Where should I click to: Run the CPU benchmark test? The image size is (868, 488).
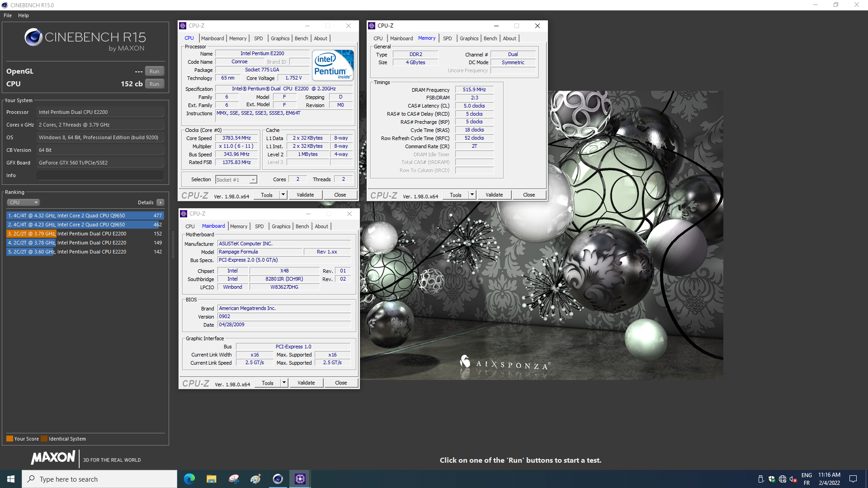[155, 84]
